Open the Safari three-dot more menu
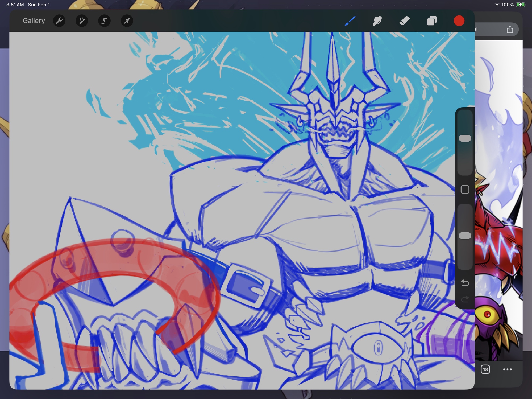This screenshot has width=532, height=399. (x=507, y=369)
